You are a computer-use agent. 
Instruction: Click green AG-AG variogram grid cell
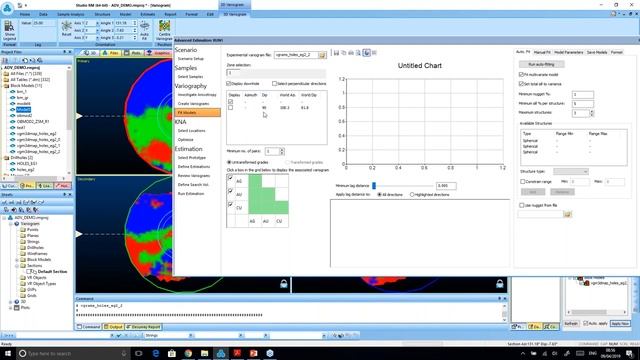tap(255, 181)
